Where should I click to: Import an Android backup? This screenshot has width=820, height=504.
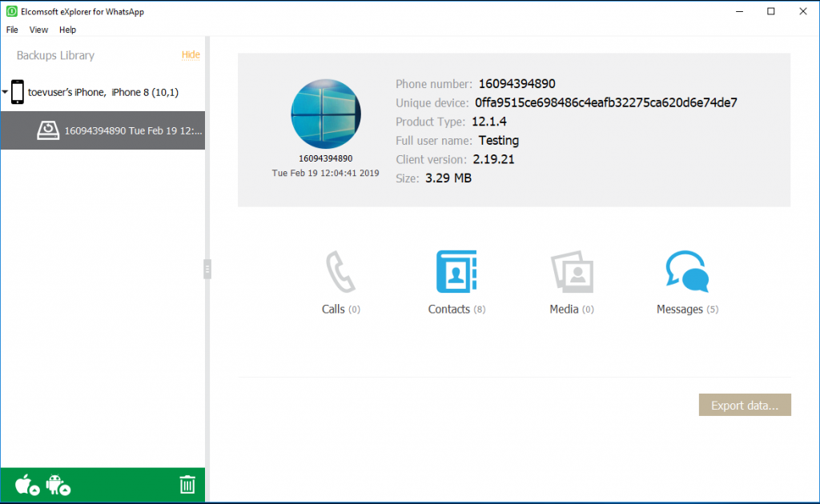[56, 485]
